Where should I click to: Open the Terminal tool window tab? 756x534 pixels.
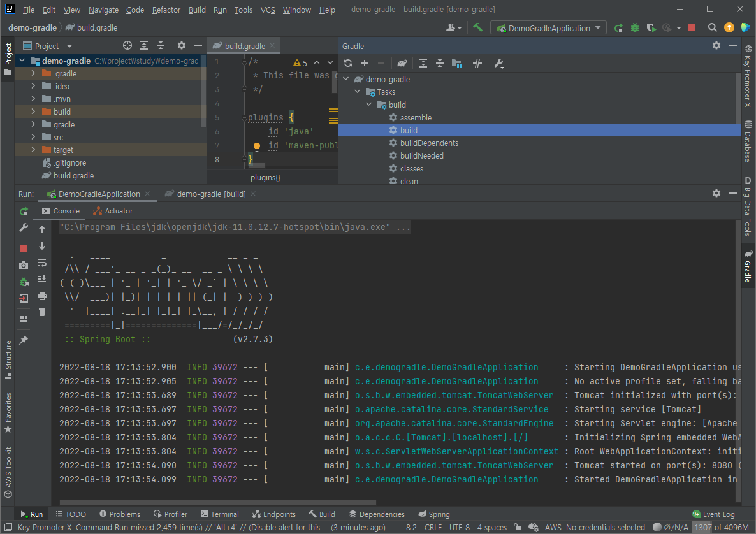220,514
